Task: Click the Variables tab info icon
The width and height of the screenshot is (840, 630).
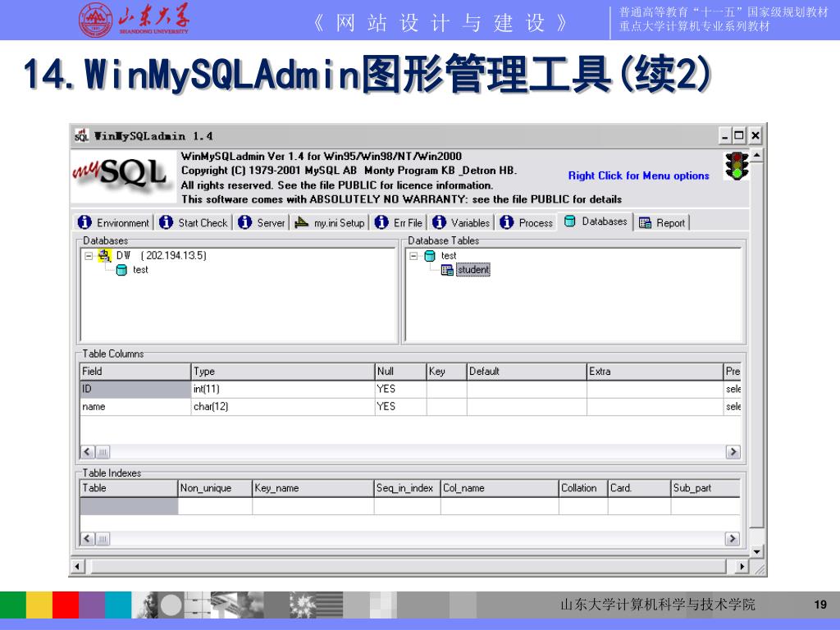Action: click(440, 221)
